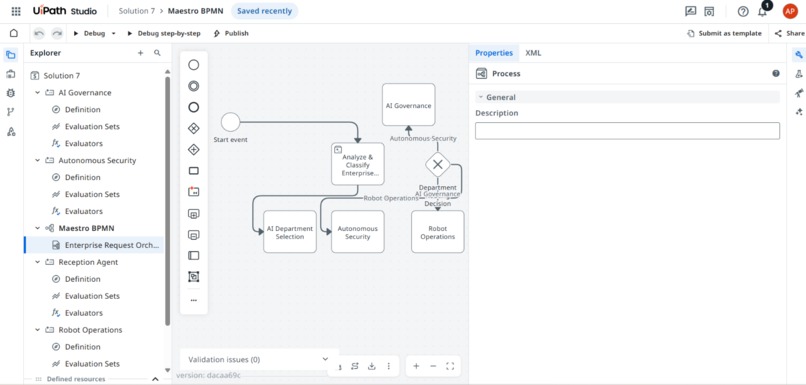Screen dimensions: 806x385
Task: Collapse the Robot Operations tree node
Action: pos(37,329)
